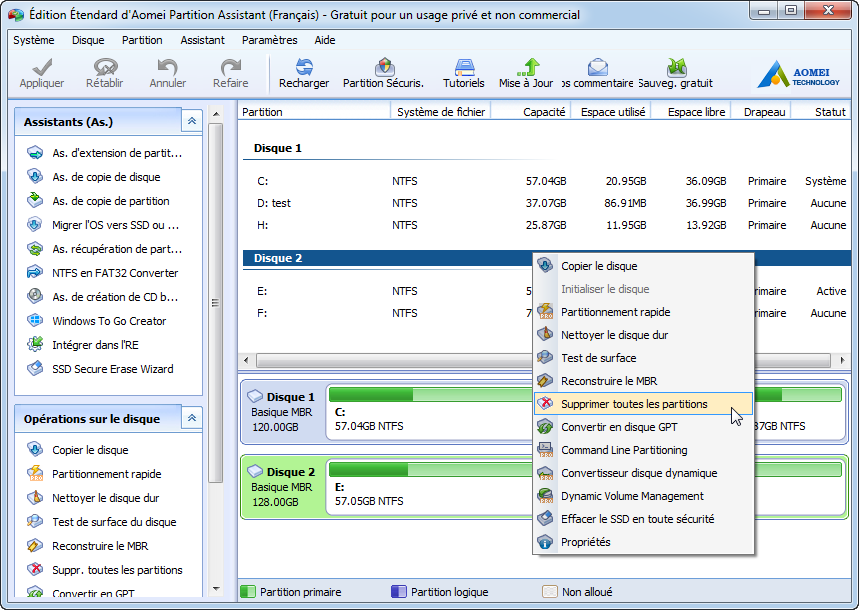
Task: Collapse the Opérations sur le disque panel
Action: click(x=192, y=418)
